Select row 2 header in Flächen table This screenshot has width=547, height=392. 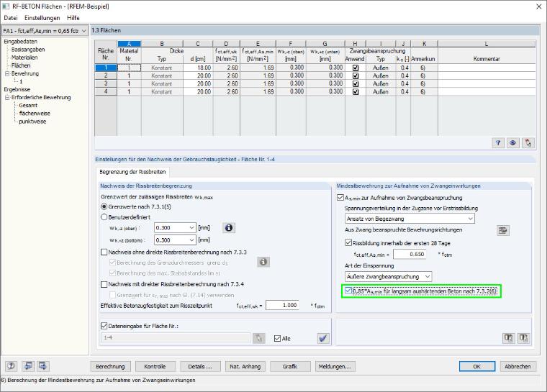click(x=106, y=76)
